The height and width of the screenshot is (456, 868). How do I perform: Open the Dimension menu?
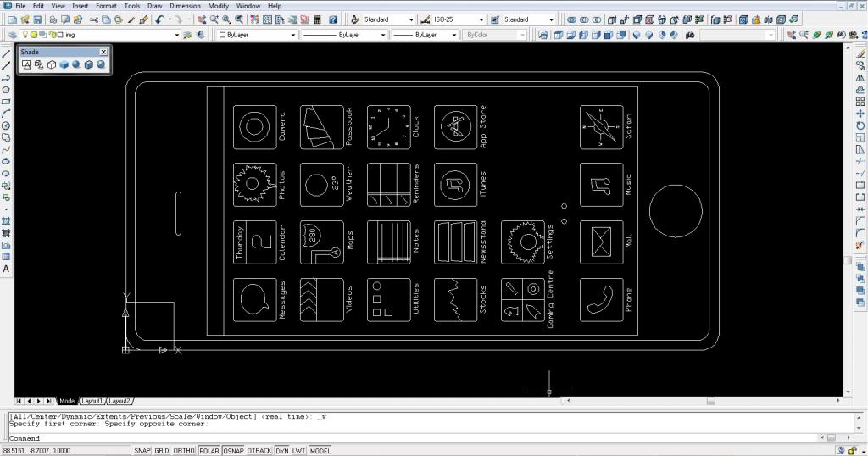coord(185,6)
